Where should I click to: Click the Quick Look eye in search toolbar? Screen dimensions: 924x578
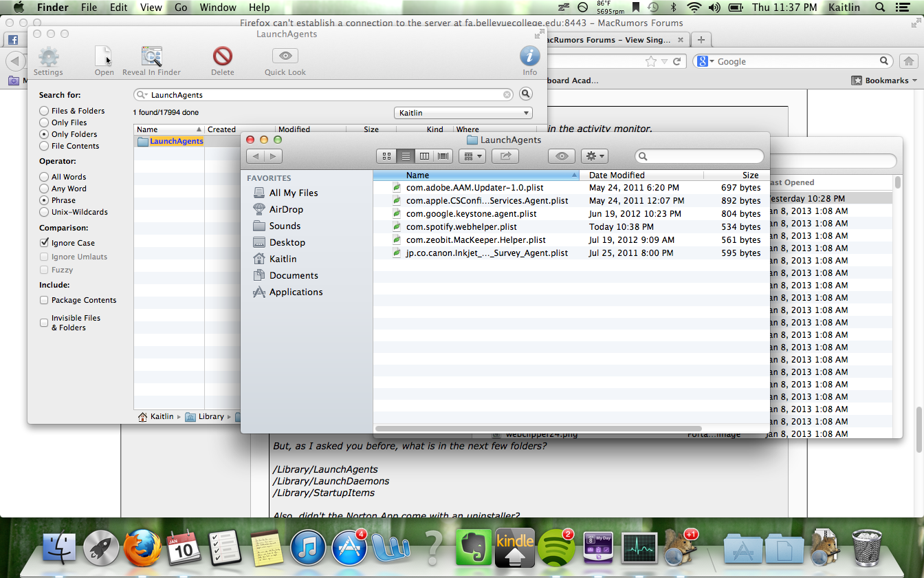(285, 56)
